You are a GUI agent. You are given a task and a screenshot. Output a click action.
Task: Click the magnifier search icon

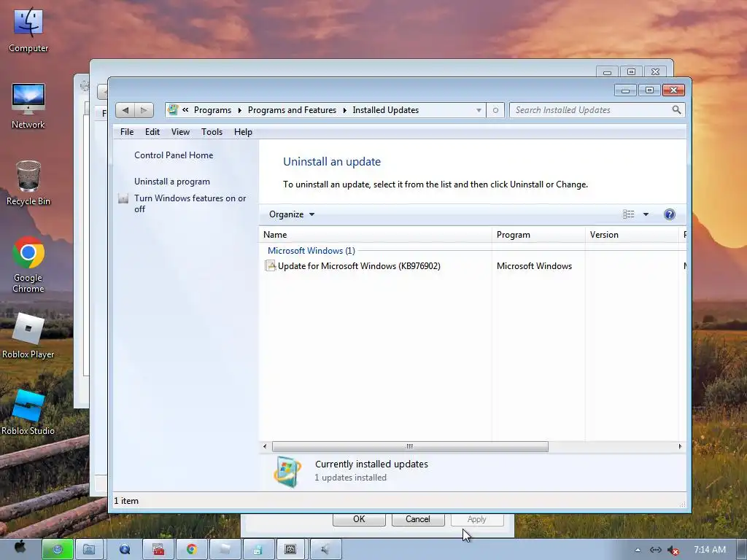676,110
